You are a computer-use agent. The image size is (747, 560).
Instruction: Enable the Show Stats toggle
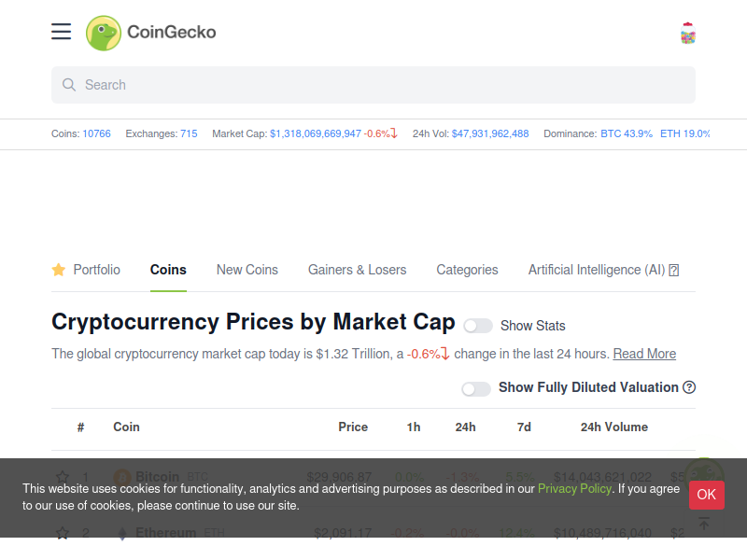(478, 326)
